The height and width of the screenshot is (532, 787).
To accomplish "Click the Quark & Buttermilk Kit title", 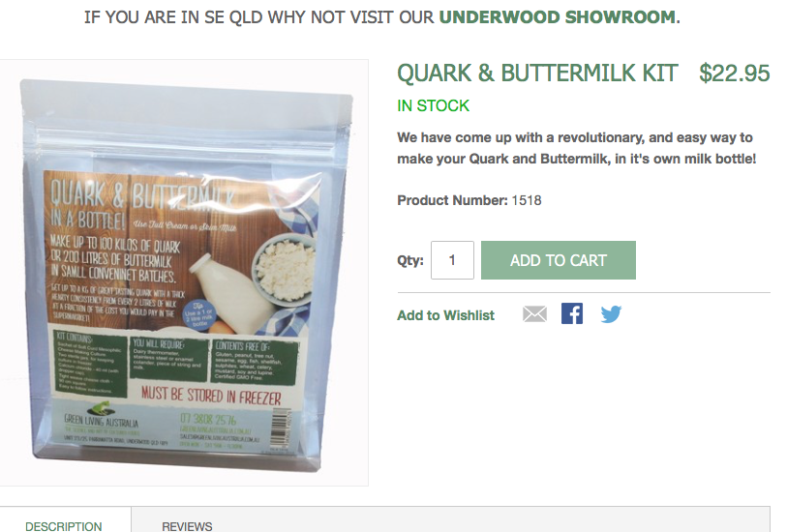I will [x=537, y=74].
